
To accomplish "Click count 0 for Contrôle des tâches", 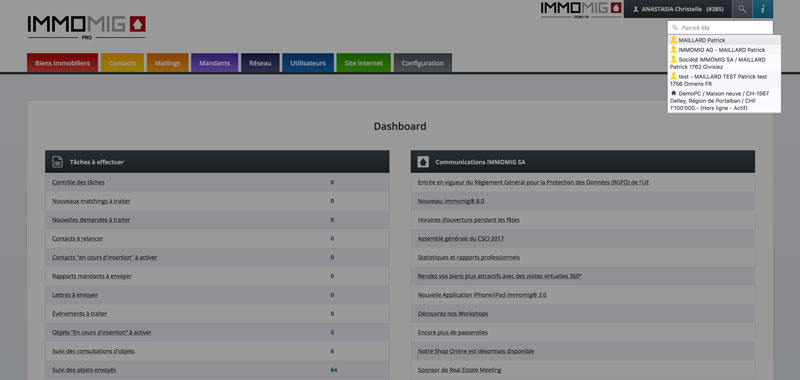I will [x=332, y=182].
